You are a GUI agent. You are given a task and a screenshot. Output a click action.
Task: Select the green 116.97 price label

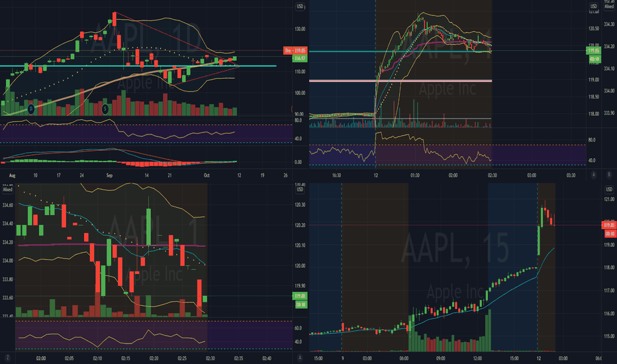(x=300, y=58)
